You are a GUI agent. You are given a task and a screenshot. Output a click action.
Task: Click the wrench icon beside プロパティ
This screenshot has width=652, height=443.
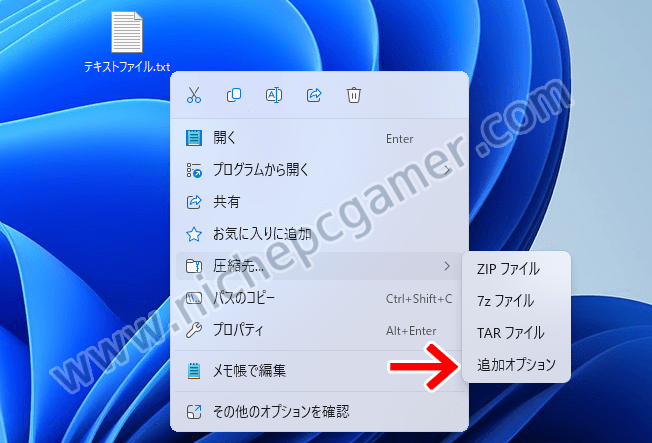coord(194,330)
